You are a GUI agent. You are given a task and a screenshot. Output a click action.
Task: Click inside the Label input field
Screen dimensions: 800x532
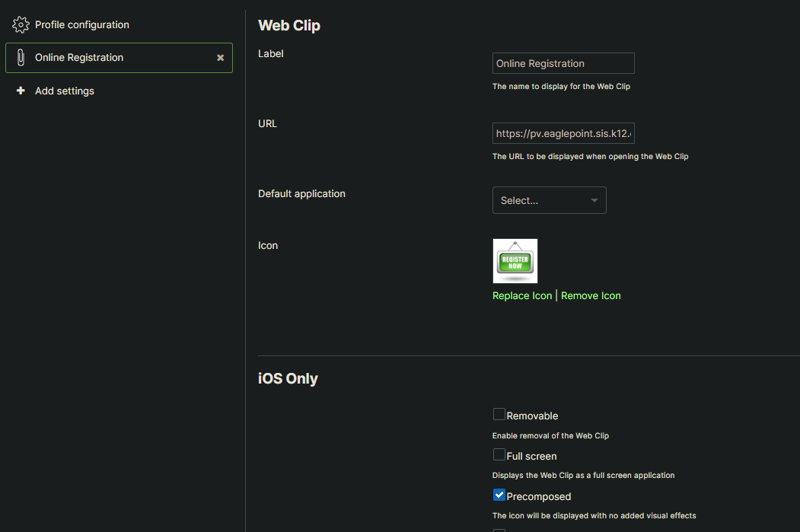[x=563, y=63]
